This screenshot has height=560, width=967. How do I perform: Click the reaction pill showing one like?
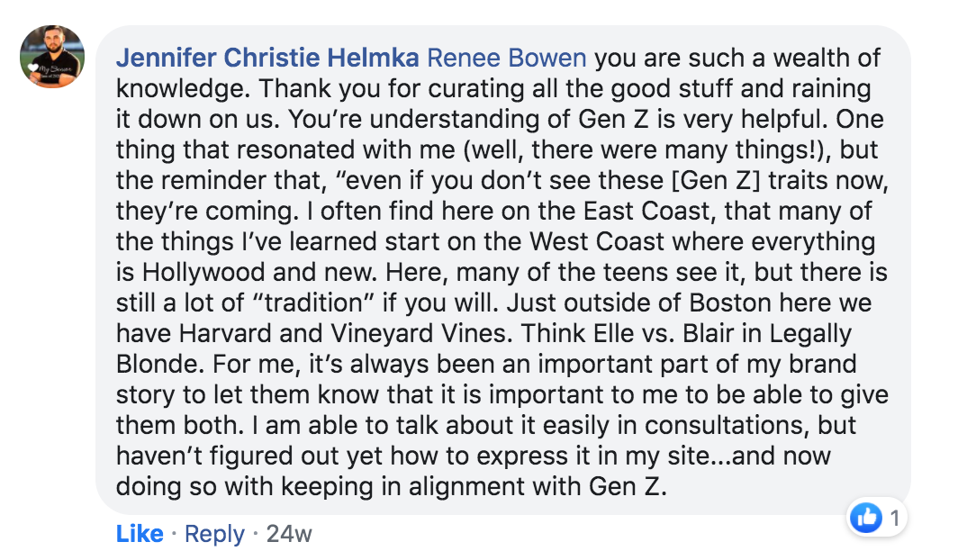coord(878,518)
